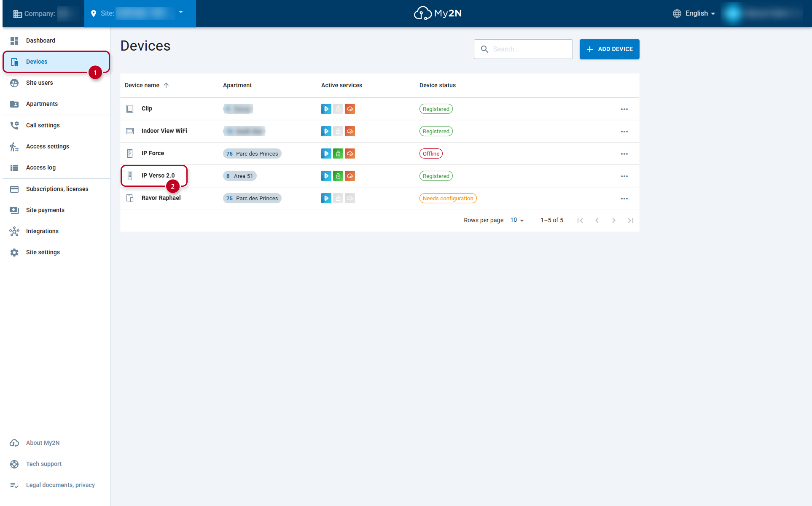Open more options for IP Verso 2.0
The width and height of the screenshot is (812, 506).
624,176
